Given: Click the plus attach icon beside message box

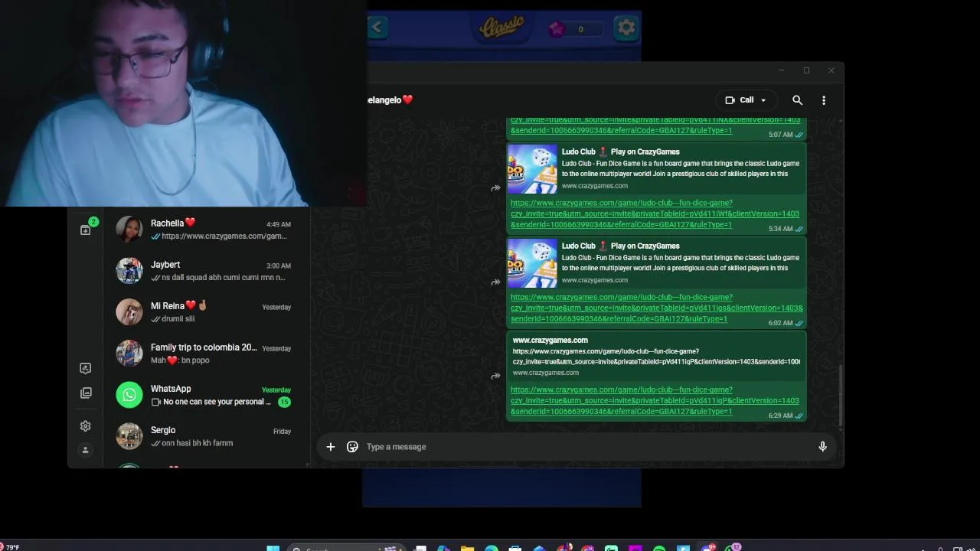Looking at the screenshot, I should pos(331,447).
